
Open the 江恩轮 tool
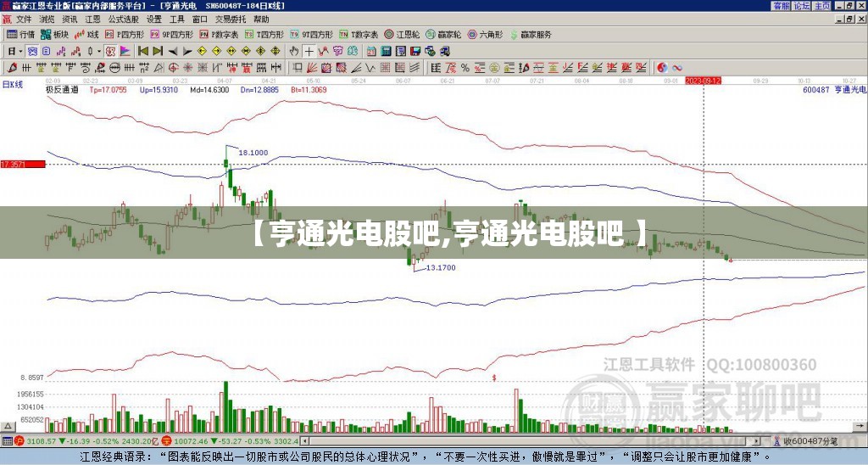[x=402, y=34]
